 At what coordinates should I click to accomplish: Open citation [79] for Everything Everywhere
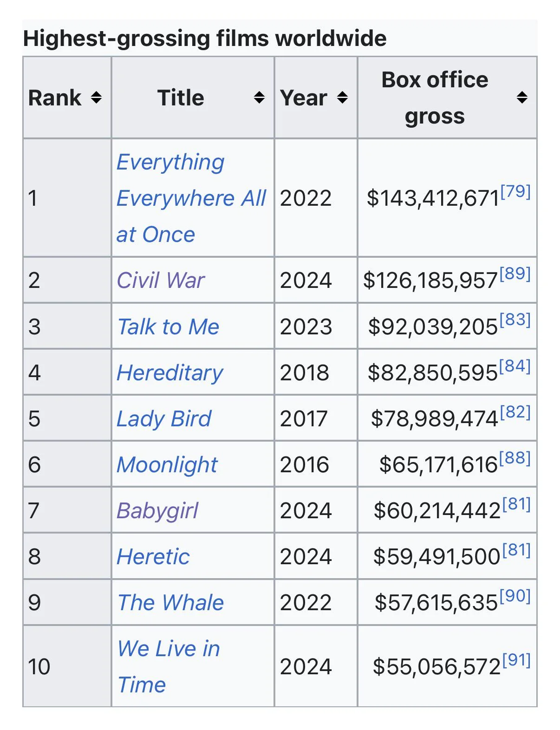[515, 192]
